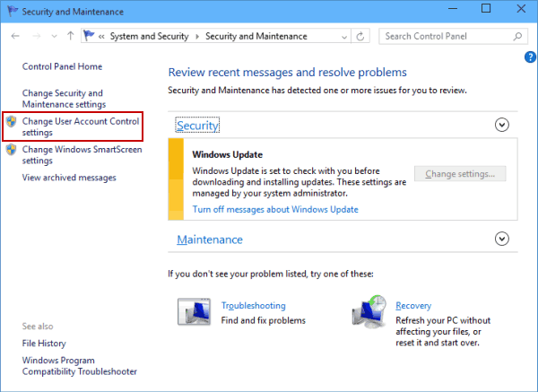Turn off messages about Windows Update
The image size is (538, 392).
tap(275, 209)
